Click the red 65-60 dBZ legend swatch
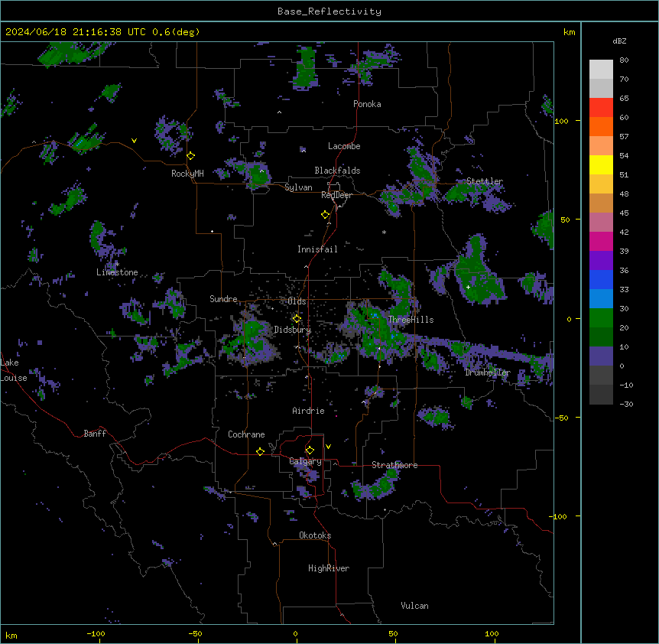This screenshot has height=644, width=659. tap(601, 108)
